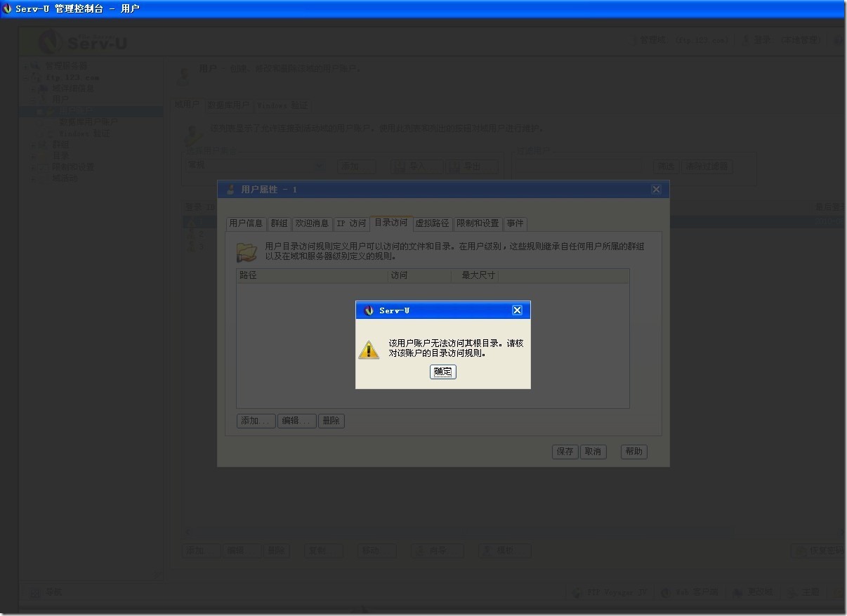Click 向导 button at bottom of user list
The image size is (847, 616).
pyautogui.click(x=438, y=551)
